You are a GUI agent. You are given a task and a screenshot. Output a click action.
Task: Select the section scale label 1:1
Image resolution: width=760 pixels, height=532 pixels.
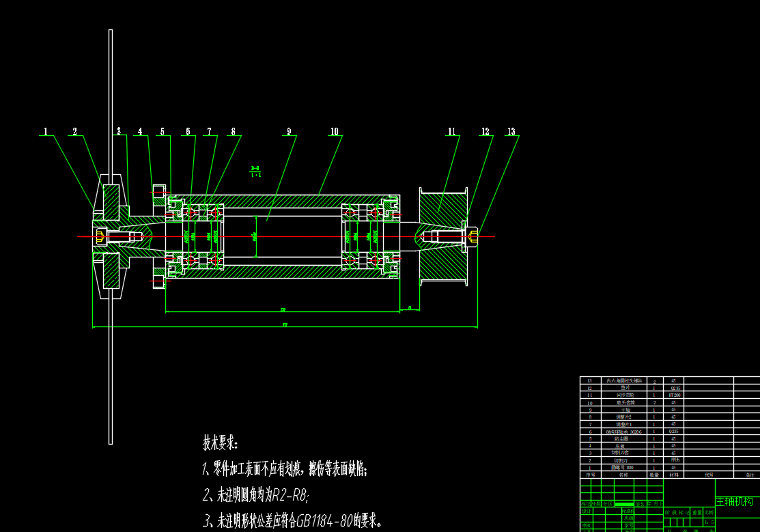click(x=256, y=175)
